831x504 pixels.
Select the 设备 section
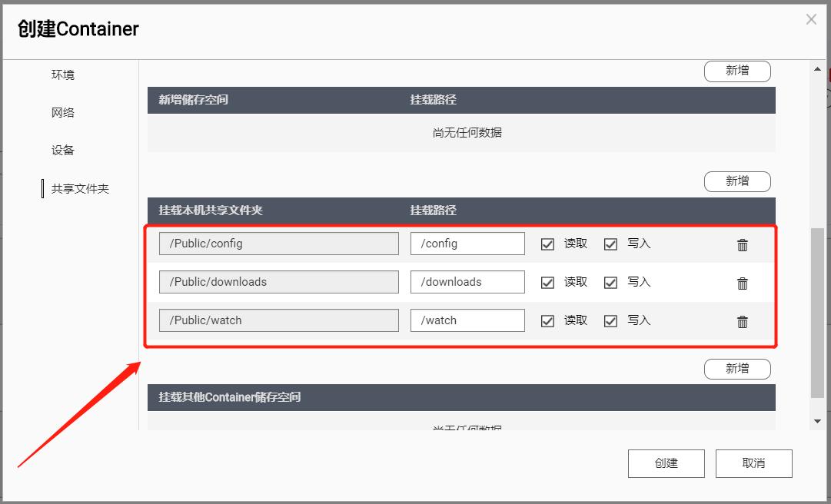61,150
